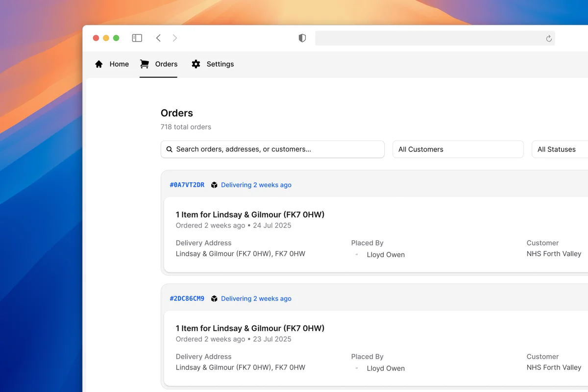Open order #0A7VT2DR
This screenshot has height=392, width=588.
pyautogui.click(x=187, y=185)
